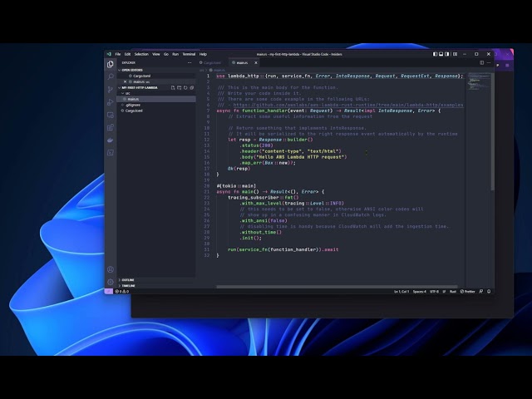Toggle bottom panel visibility
Image resolution: width=532 pixels, height=399 pixels.
click(441, 54)
